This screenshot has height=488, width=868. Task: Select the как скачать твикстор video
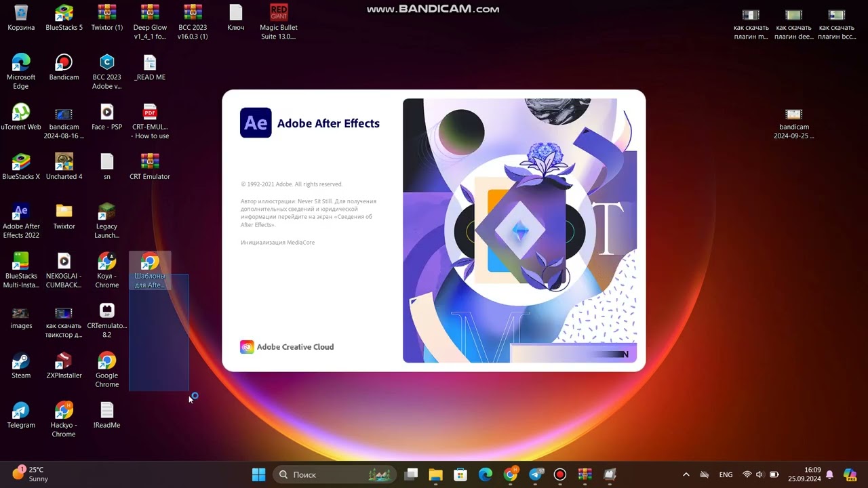(64, 321)
